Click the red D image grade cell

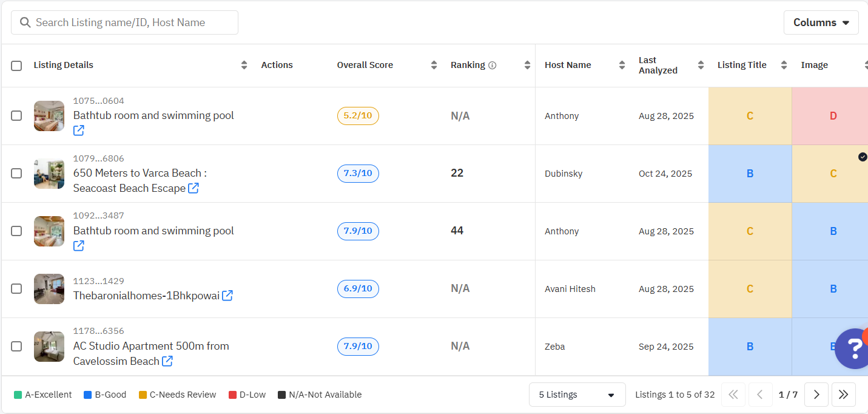point(832,116)
